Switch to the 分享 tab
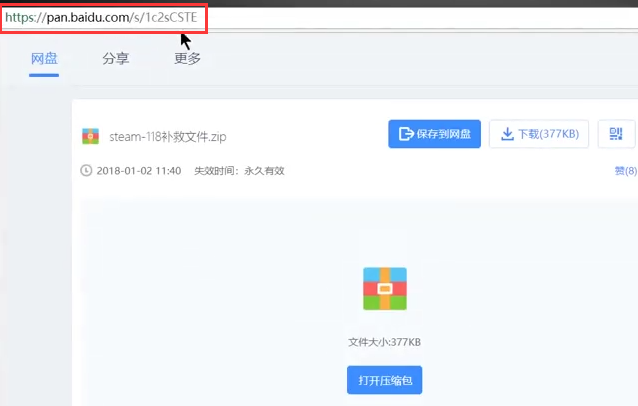Viewport: 638px width, 406px height. (x=116, y=59)
